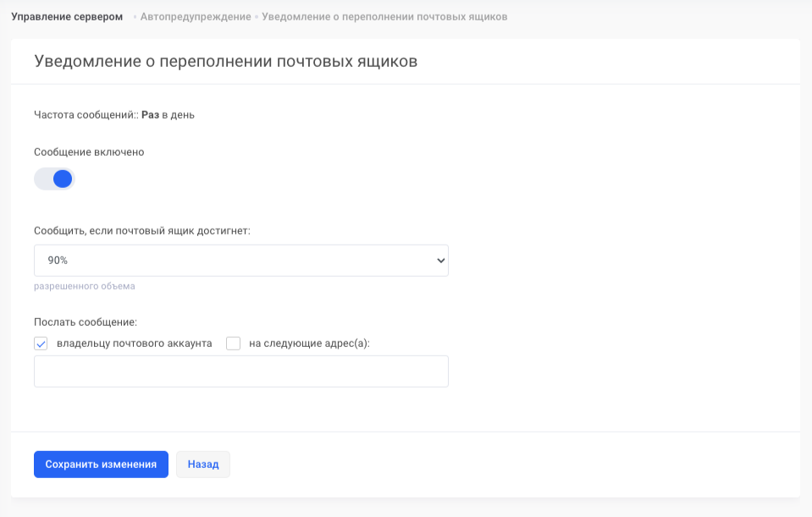Check the "владельцу почтового аккаунта" checkbox

(41, 344)
